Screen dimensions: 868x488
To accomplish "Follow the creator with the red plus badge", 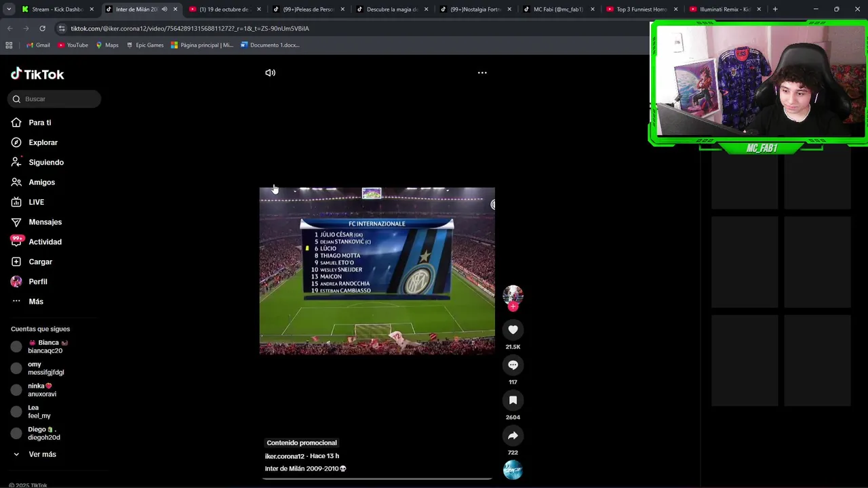I will tap(513, 306).
